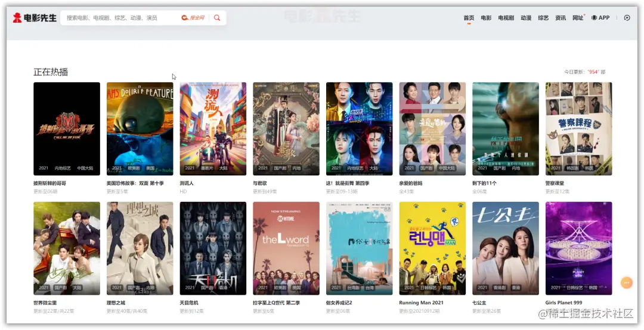Click the title link 剩下的11个
Screen dimensions: 644x330
click(x=484, y=183)
